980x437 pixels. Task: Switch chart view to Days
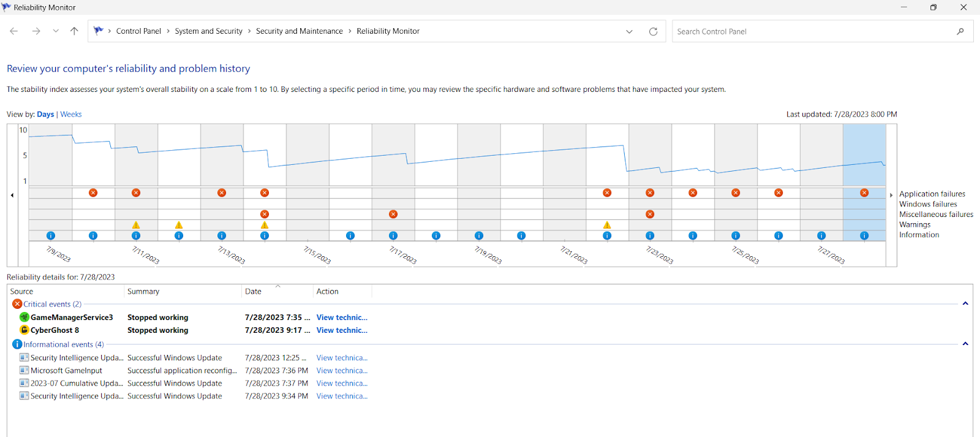tap(45, 115)
